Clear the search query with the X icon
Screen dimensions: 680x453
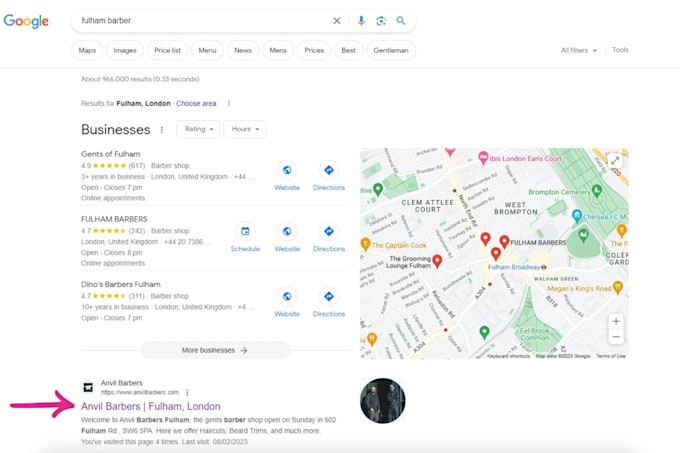337,20
